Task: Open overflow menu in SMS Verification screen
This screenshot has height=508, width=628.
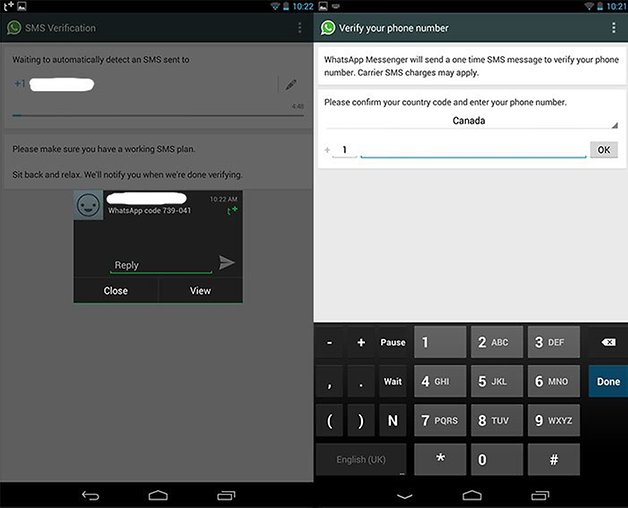Action: point(300,28)
